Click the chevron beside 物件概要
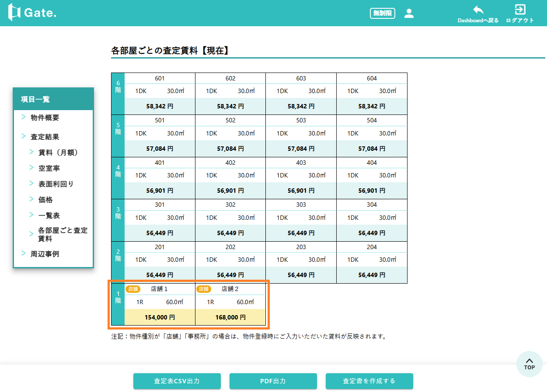 (x=24, y=117)
